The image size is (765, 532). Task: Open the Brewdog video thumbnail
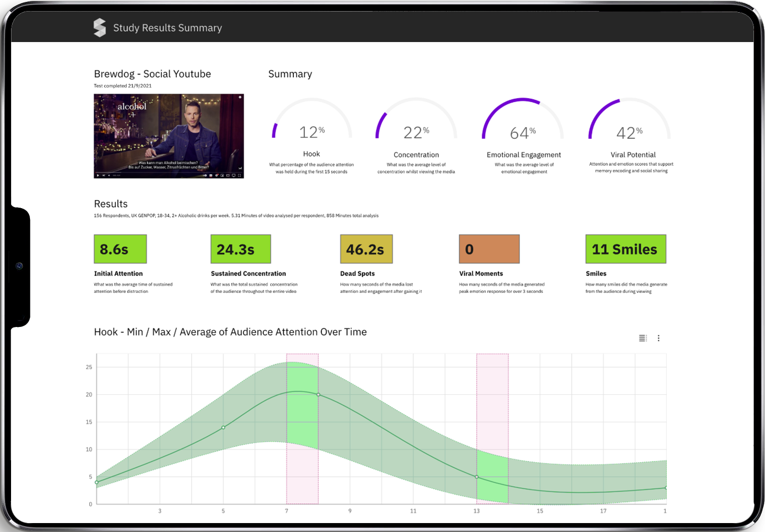[169, 136]
